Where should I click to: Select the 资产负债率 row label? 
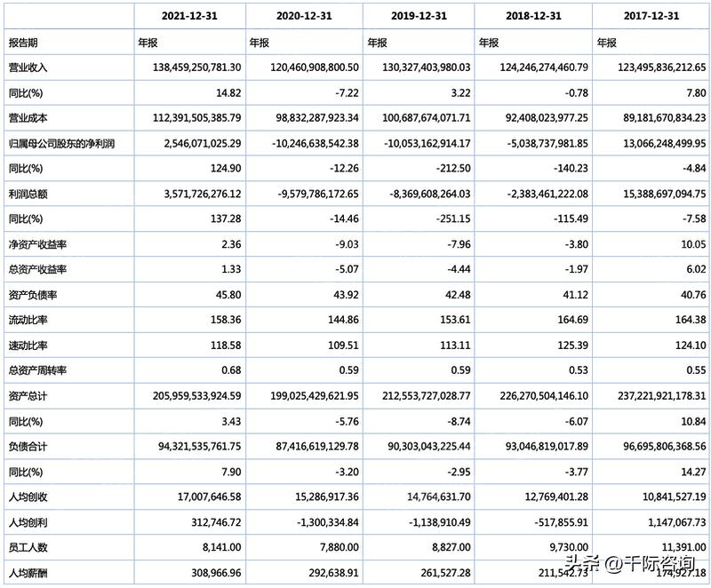tap(32, 292)
